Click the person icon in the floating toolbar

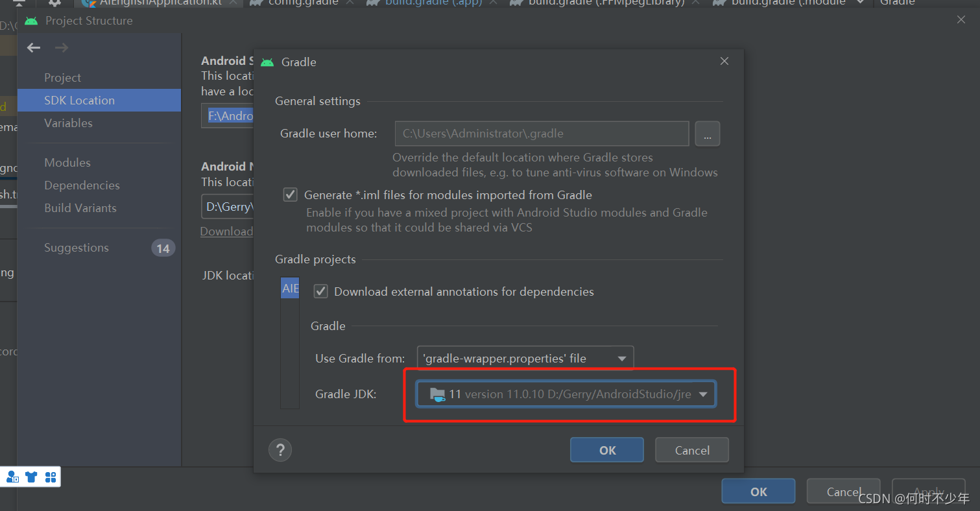12,477
